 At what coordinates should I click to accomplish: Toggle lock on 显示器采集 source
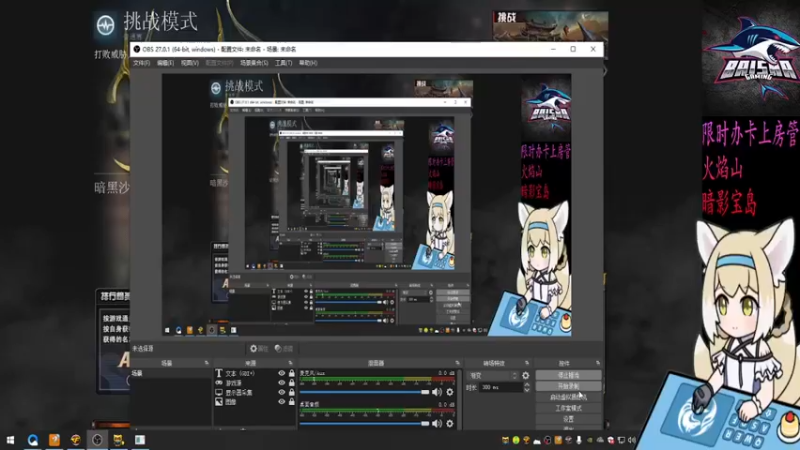coord(292,392)
